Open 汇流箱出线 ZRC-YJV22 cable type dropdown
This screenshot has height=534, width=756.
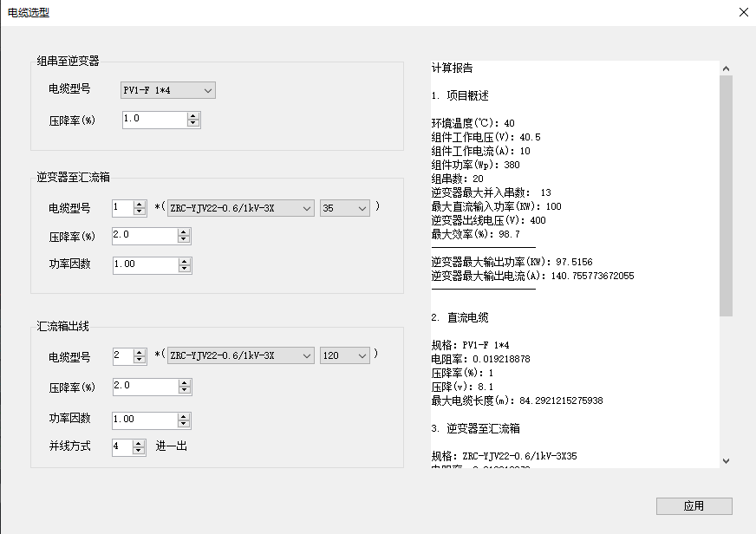click(240, 355)
